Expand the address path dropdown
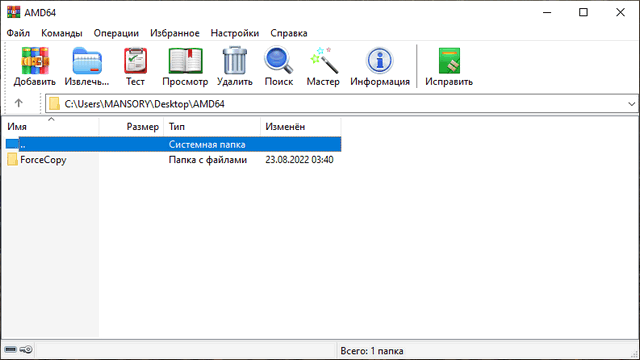 click(x=631, y=104)
